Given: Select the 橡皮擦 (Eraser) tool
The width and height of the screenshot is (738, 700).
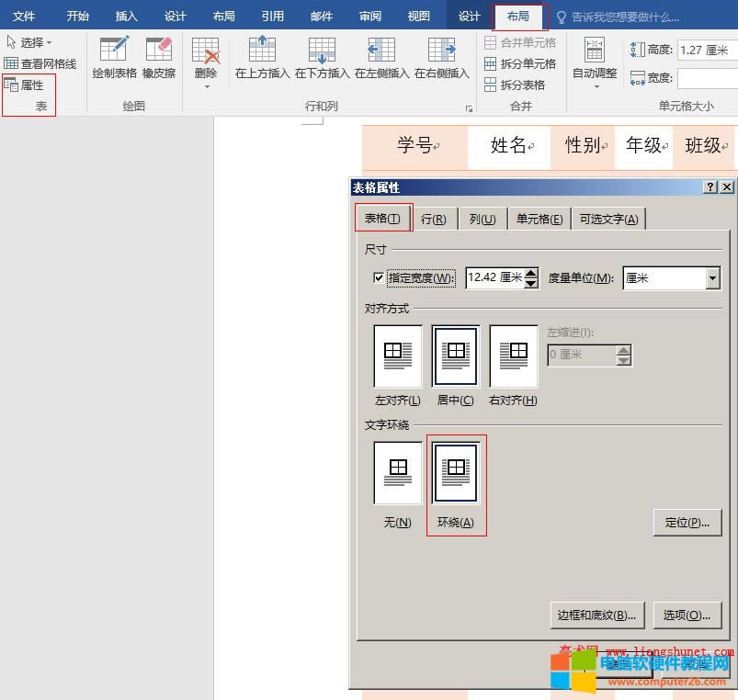Looking at the screenshot, I should click(157, 57).
